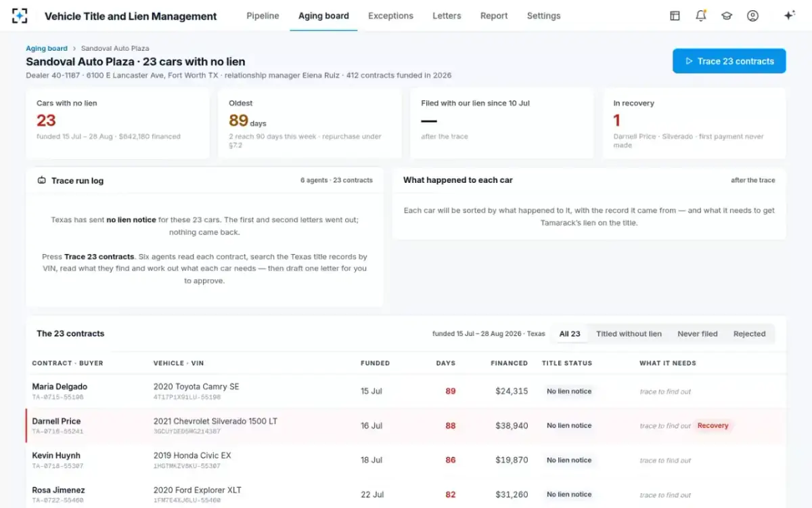The height and width of the screenshot is (508, 812).
Task: Open notifications bell
Action: pyautogui.click(x=701, y=16)
